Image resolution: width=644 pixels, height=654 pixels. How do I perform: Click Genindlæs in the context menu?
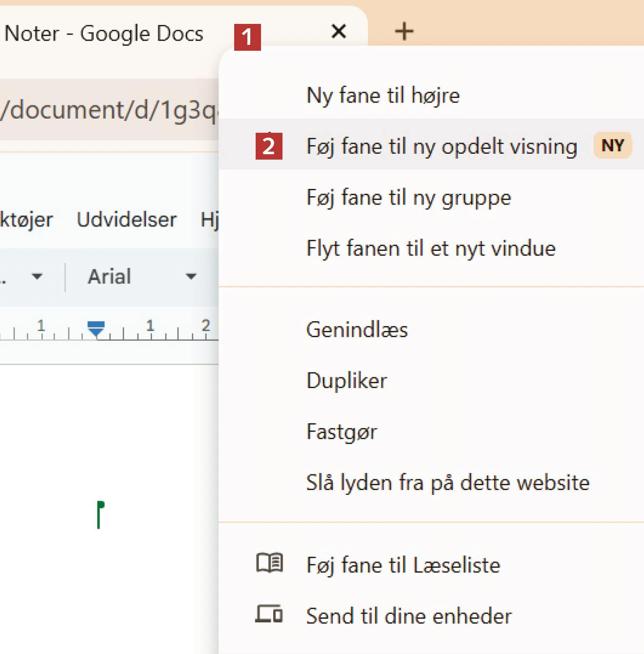point(357,330)
